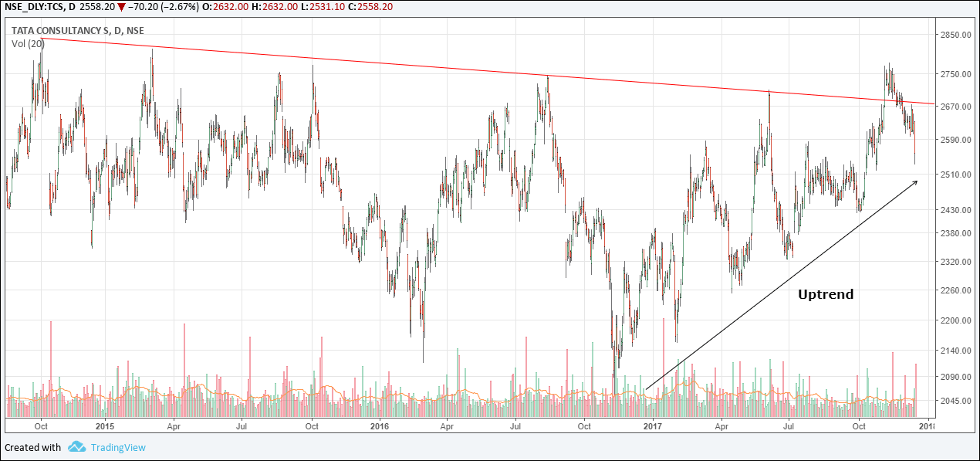
Task: Click the Uptrend text annotation
Action: tap(826, 294)
